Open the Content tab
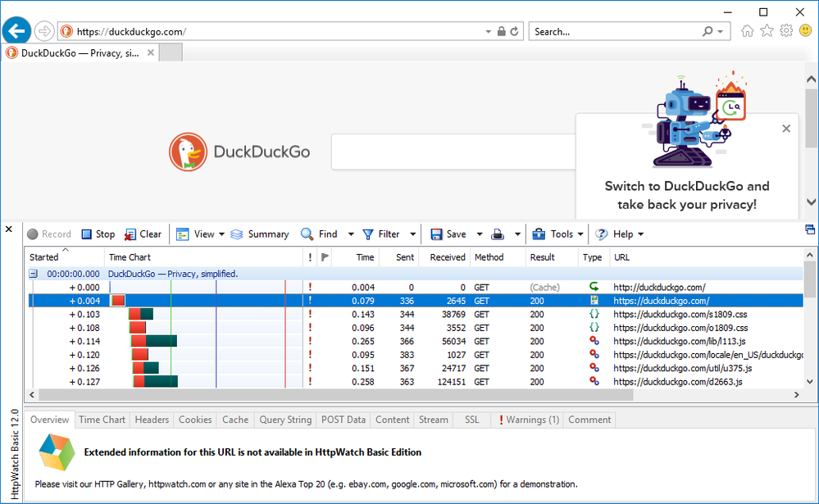 point(392,420)
